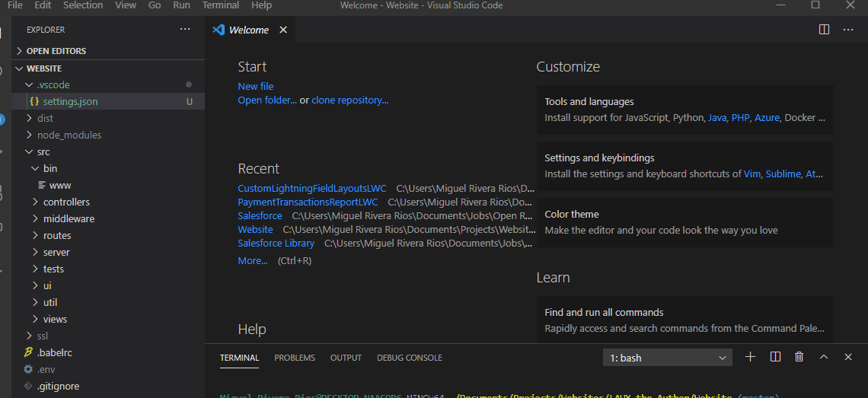The width and height of the screenshot is (868, 398).
Task: Open the Terminal menu in menu bar
Action: [x=221, y=5]
